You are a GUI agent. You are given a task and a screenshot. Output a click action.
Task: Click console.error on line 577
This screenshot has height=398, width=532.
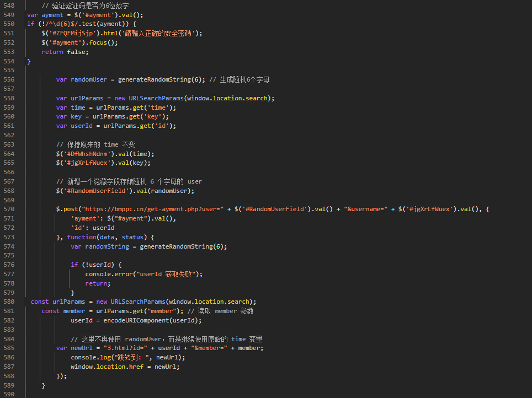point(109,275)
